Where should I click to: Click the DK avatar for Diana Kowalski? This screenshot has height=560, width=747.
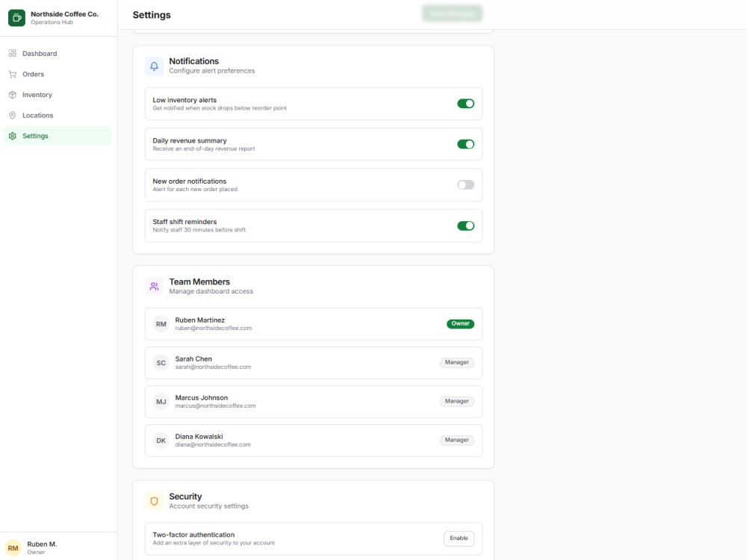[x=161, y=441]
